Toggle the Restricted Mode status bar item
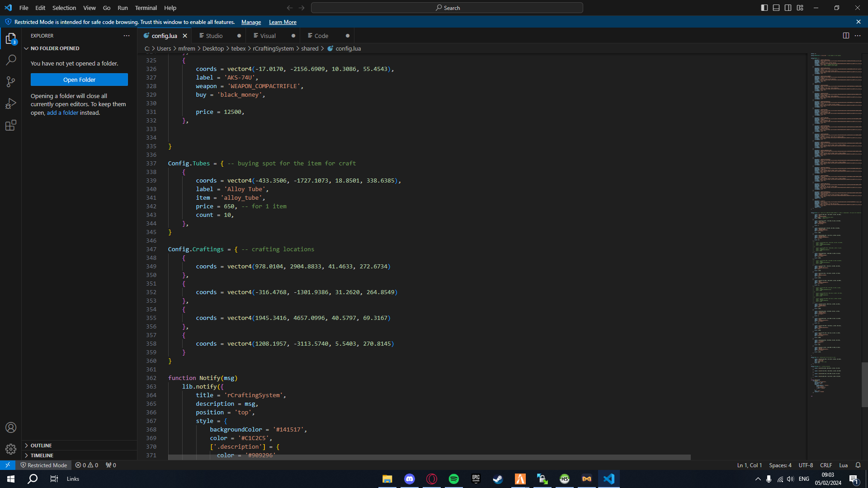The image size is (868, 488). pos(44,465)
